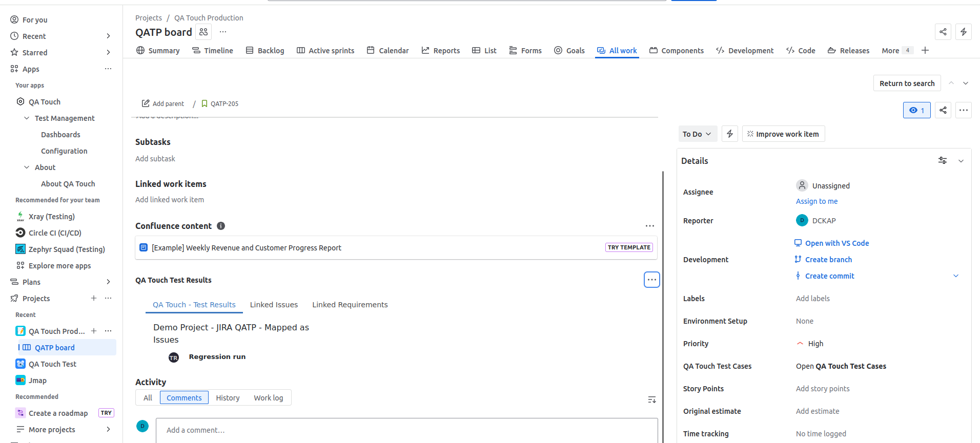Open the More tabs dropdown

point(896,50)
